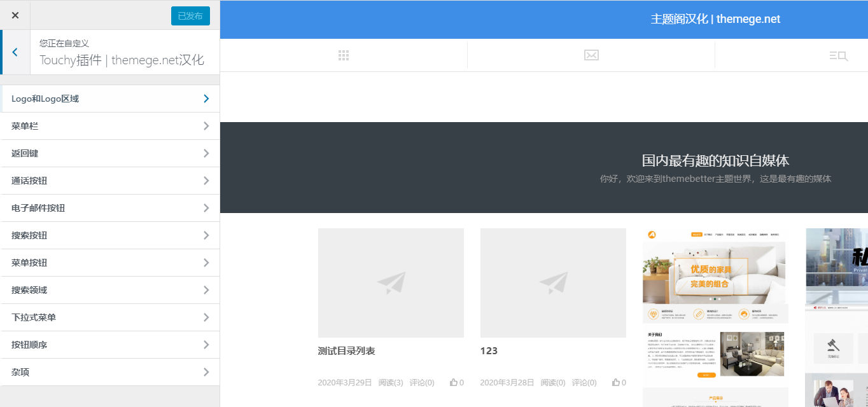Open the 菜单栏 section
This screenshot has height=407, width=868.
110,126
